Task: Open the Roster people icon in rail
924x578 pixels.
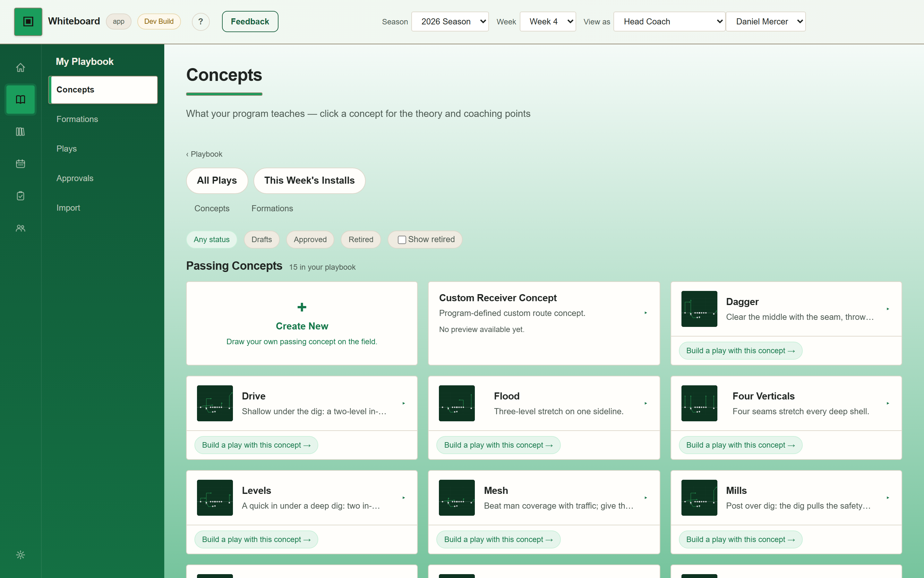Action: click(x=21, y=228)
